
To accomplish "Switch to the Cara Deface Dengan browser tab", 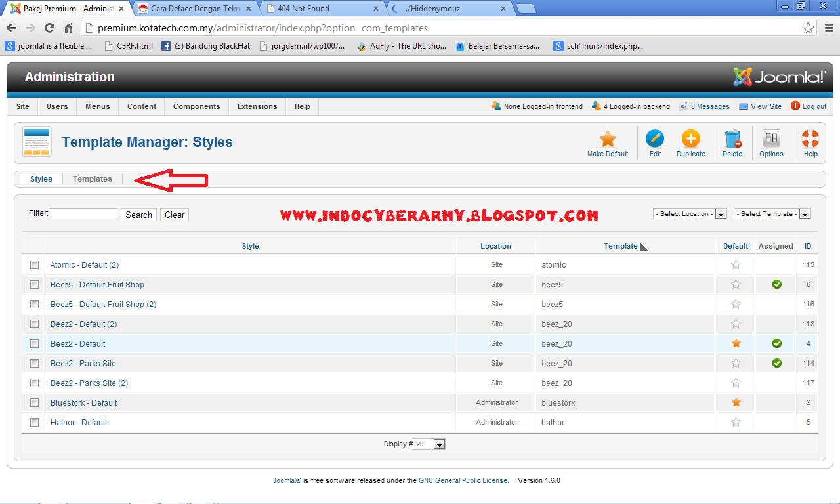I will pyautogui.click(x=195, y=9).
